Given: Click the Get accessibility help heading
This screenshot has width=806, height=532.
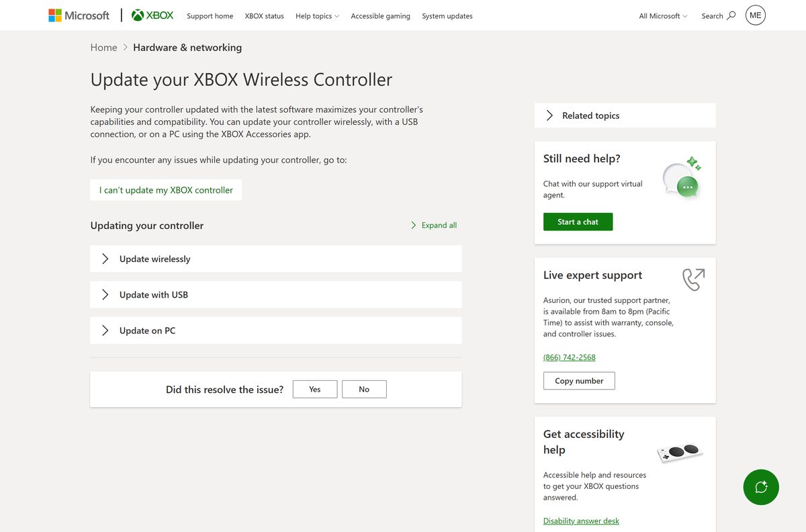Looking at the screenshot, I should coord(584,442).
